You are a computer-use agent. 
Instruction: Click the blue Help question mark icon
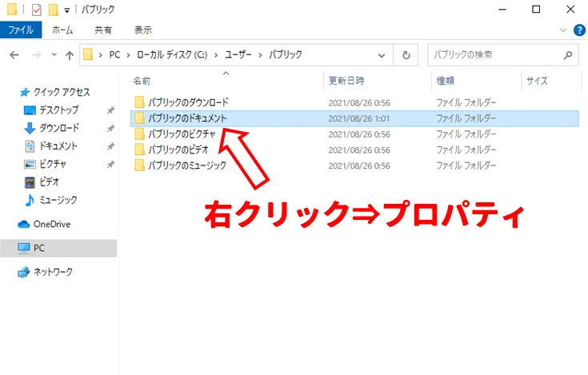pyautogui.click(x=578, y=30)
